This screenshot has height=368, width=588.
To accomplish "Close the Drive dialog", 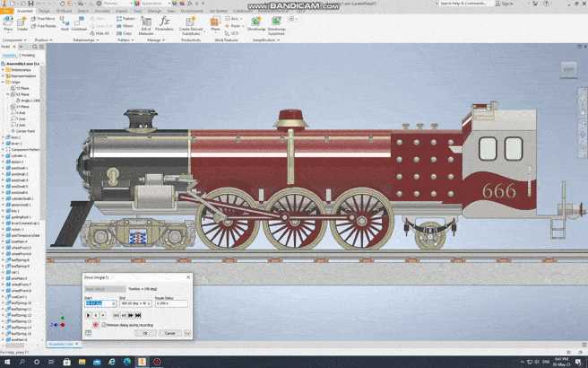I will [x=188, y=277].
